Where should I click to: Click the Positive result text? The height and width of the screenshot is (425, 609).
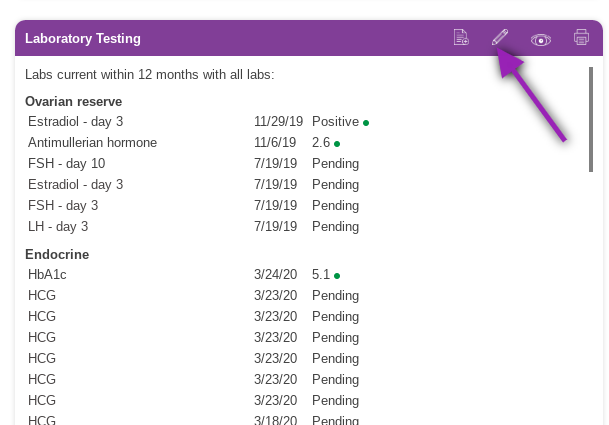click(x=335, y=122)
